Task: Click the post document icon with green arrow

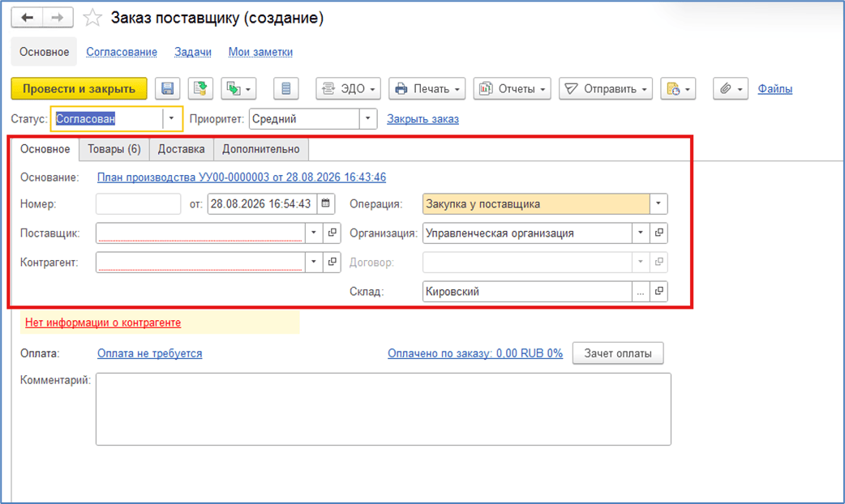Action: click(200, 89)
